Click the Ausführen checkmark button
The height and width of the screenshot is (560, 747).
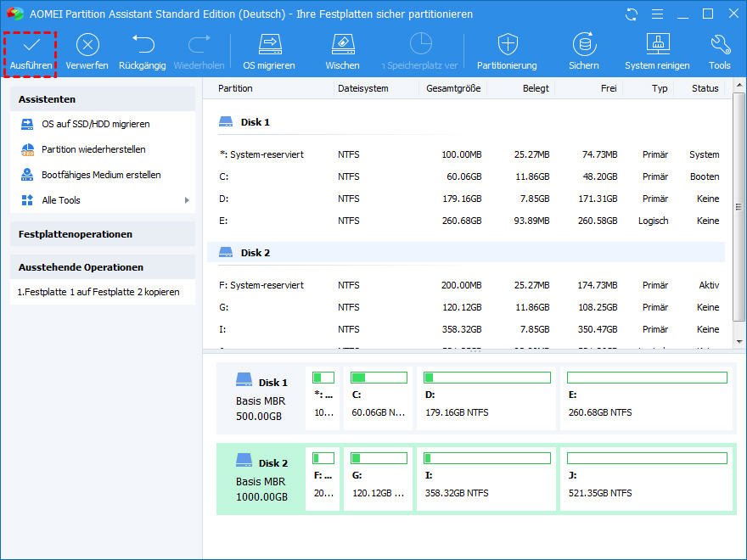tap(31, 52)
